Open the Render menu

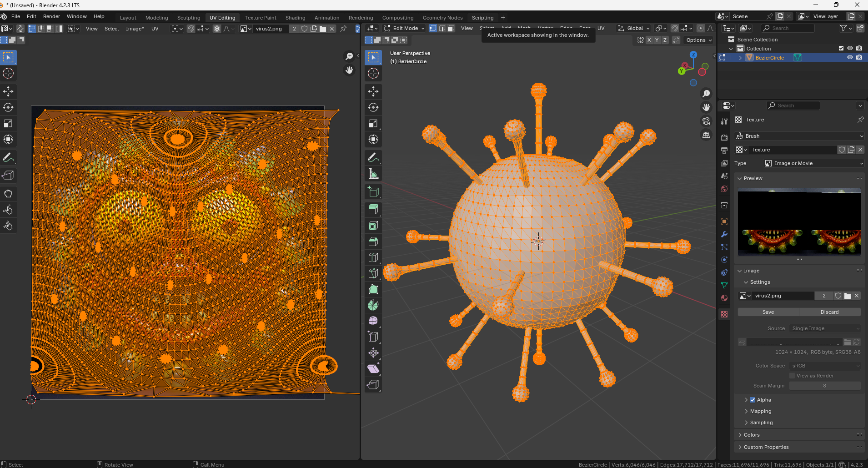coord(51,16)
